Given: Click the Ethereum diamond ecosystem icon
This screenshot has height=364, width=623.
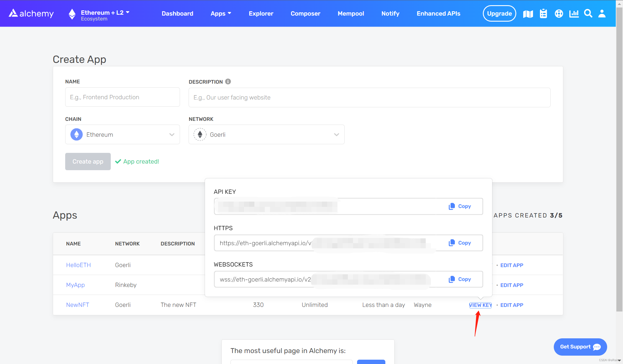Looking at the screenshot, I should 72,14.
